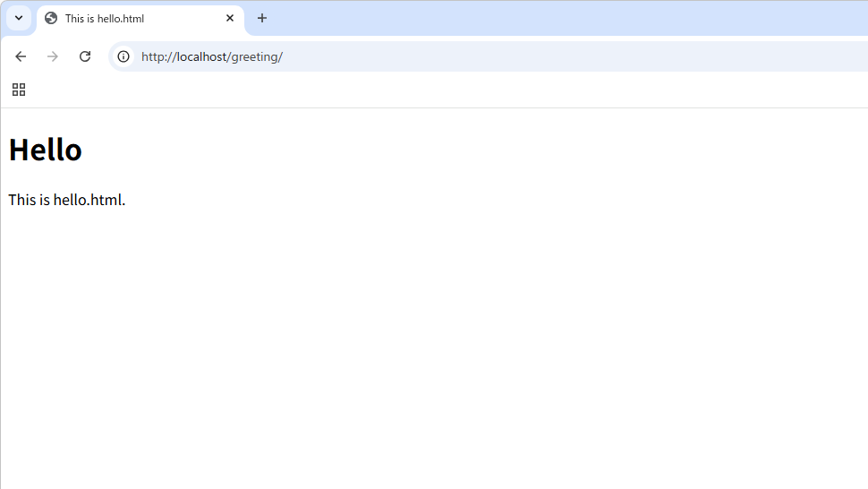This screenshot has height=489, width=868.
Task: Go back using the back arrow
Action: click(21, 56)
